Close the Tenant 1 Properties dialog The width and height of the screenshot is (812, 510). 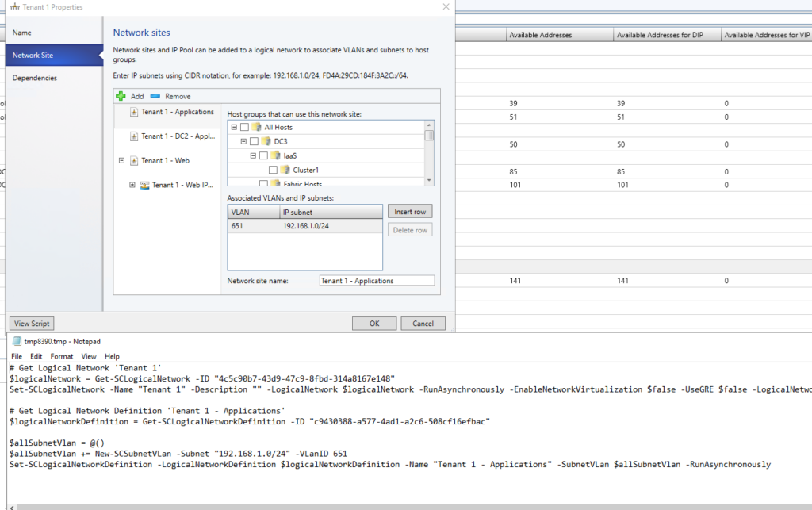(x=446, y=6)
